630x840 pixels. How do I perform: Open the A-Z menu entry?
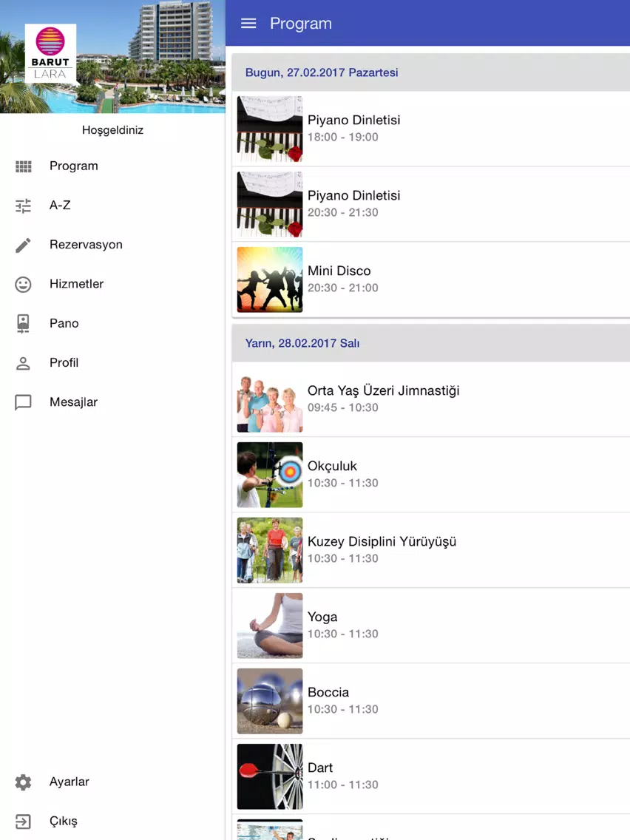click(x=60, y=205)
